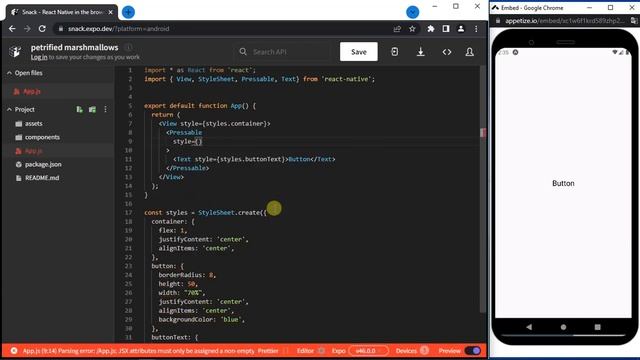Screen dimensions: 640x360
Task: Create a new file in Project
Action: coord(79,109)
